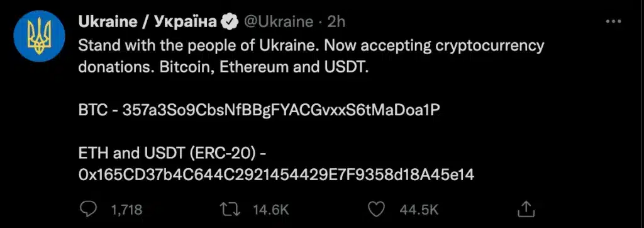Open the Ukraine profile avatar

[x=39, y=36]
